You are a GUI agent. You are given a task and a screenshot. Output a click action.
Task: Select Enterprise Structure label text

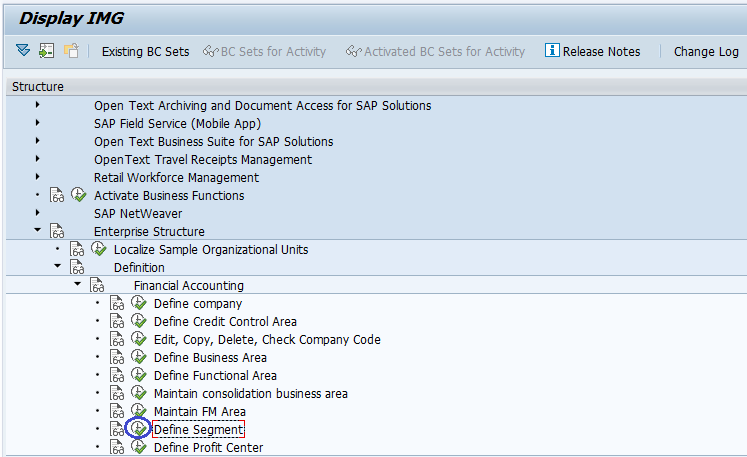(x=149, y=232)
